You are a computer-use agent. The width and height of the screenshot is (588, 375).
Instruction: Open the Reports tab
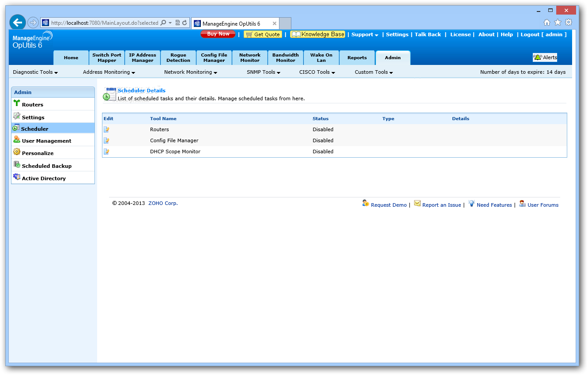pyautogui.click(x=357, y=58)
